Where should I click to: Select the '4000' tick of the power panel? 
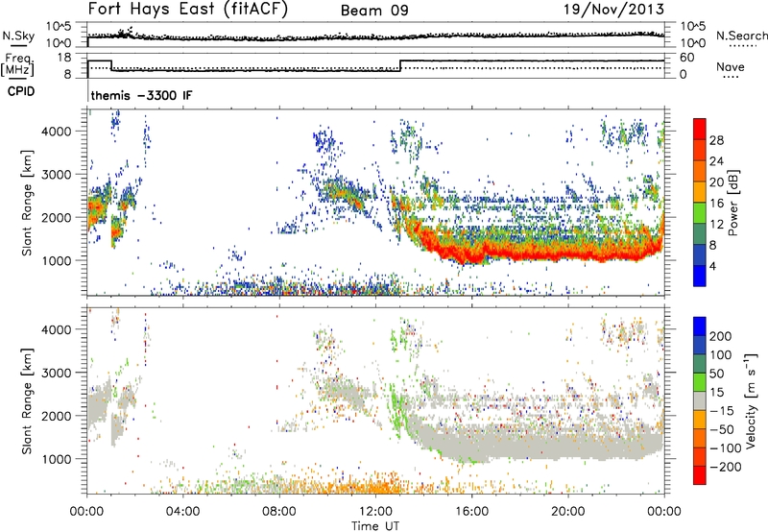(x=56, y=132)
